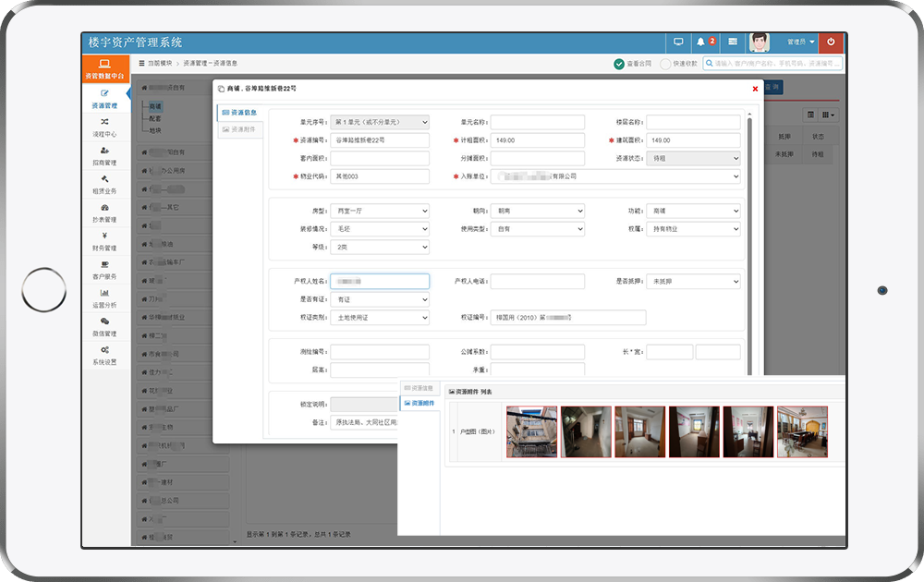
Task: Click the hamburger menu icon beside 当前模块
Action: click(141, 63)
